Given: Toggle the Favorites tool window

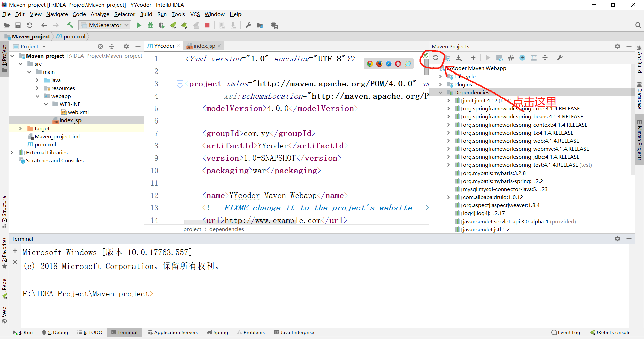Looking at the screenshot, I should (x=4, y=253).
